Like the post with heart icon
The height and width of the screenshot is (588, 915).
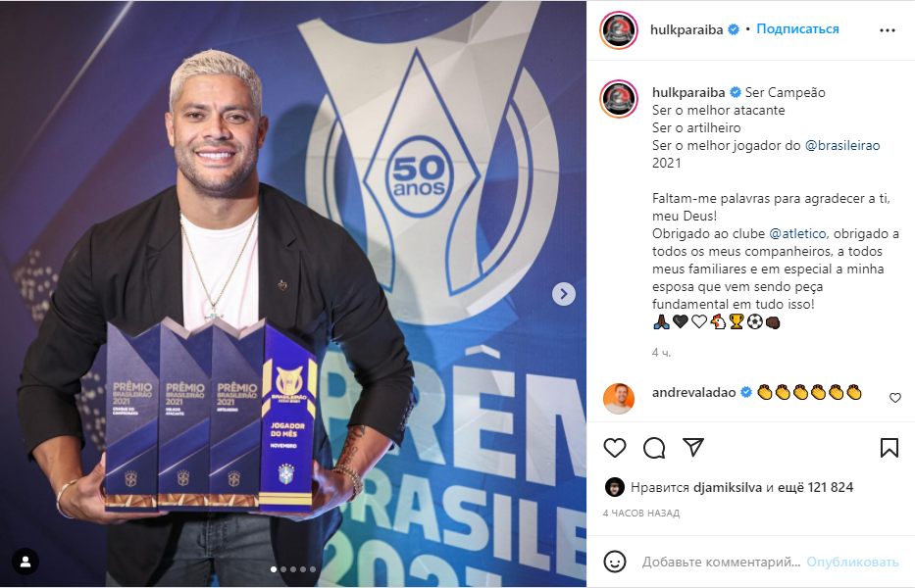(x=615, y=448)
